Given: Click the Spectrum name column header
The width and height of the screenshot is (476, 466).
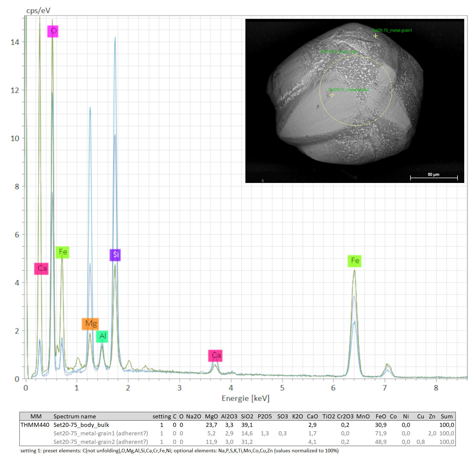Looking at the screenshot, I should tap(75, 416).
